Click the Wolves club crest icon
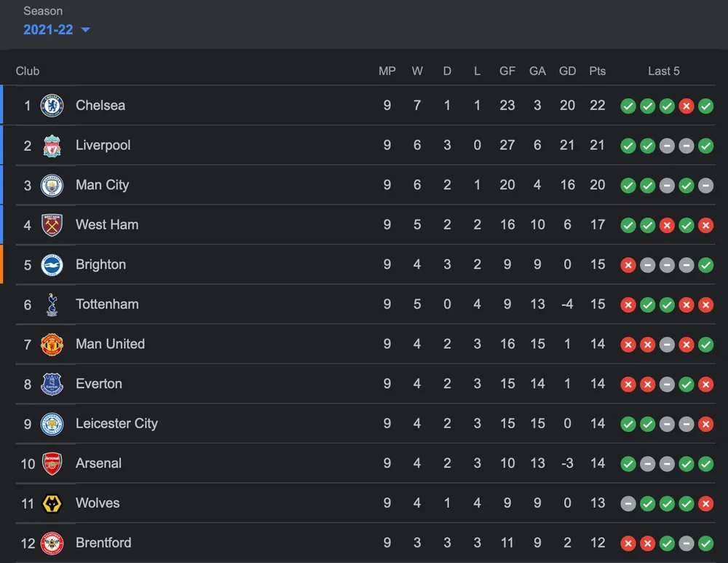Image resolution: width=728 pixels, height=563 pixels. (52, 503)
